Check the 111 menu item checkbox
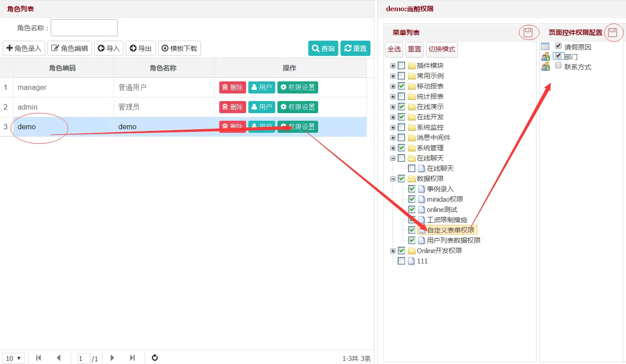Image resolution: width=626 pixels, height=364 pixels. tap(401, 261)
